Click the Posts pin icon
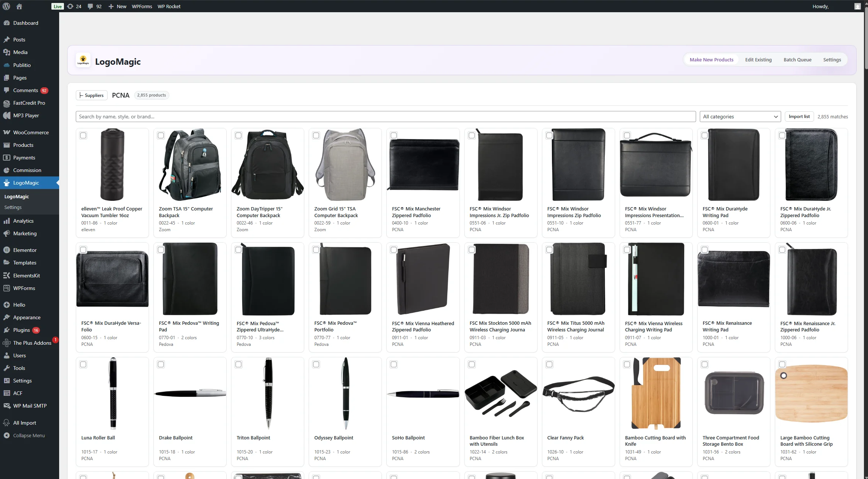The image size is (868, 479). (7, 40)
